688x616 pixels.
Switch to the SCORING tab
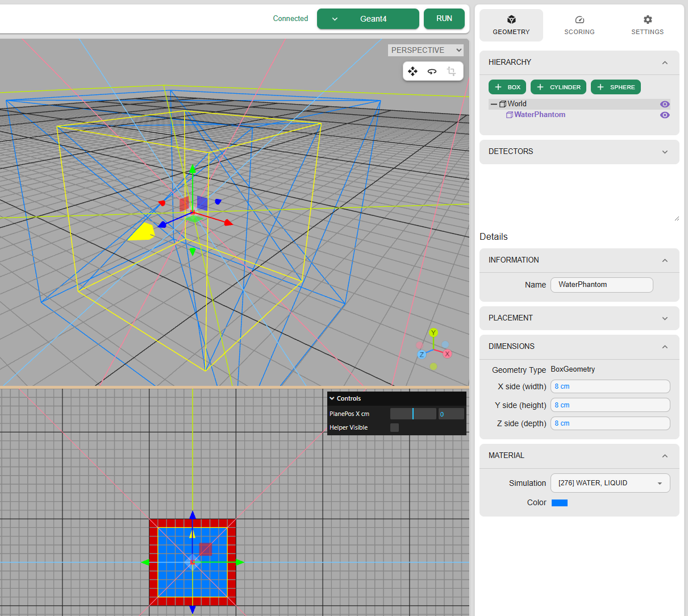(579, 26)
